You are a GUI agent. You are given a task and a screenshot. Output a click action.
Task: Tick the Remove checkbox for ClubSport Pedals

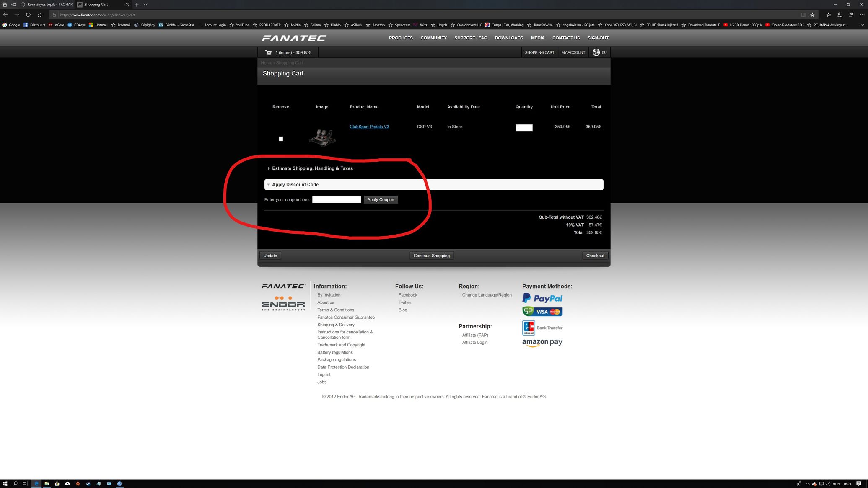[281, 139]
